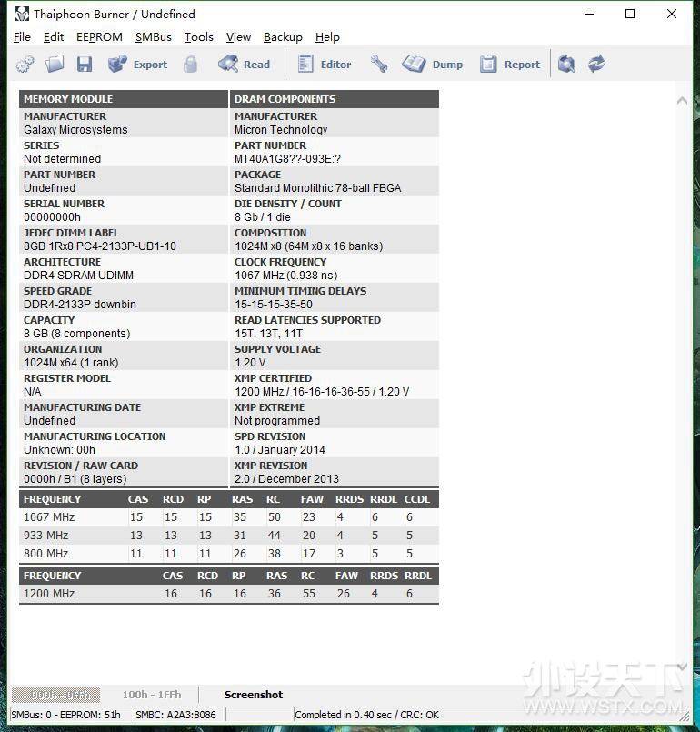The width and height of the screenshot is (700, 732).
Task: Click the 'Micron Technology' manufacturer value
Action: pyautogui.click(x=281, y=130)
